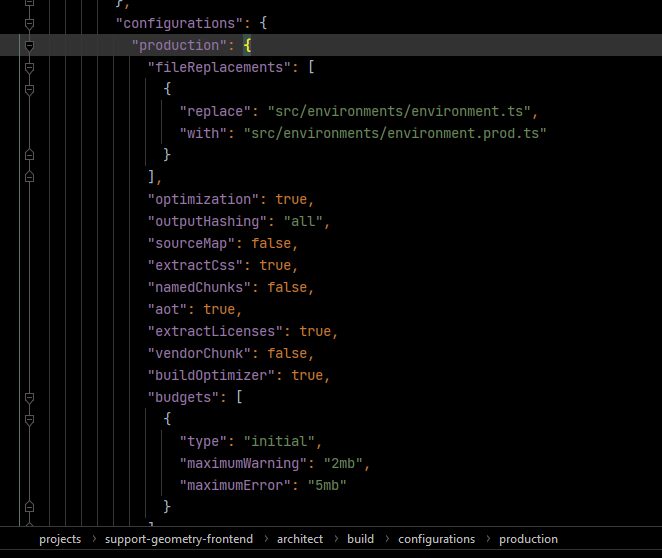Image resolution: width=662 pixels, height=558 pixels.
Task: Click fold end marker after environment.prod.ts object
Action: pyautogui.click(x=29, y=155)
